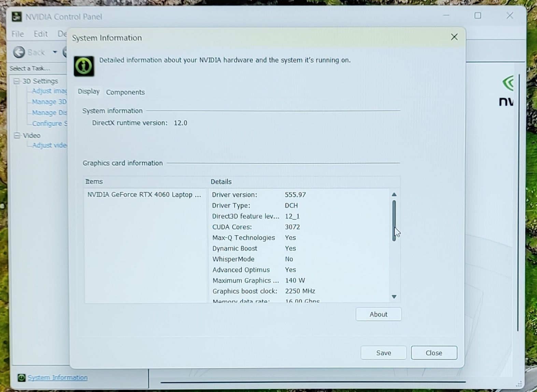The width and height of the screenshot is (537, 392).
Task: Select Adjust image settings tree item
Action: (x=50, y=91)
